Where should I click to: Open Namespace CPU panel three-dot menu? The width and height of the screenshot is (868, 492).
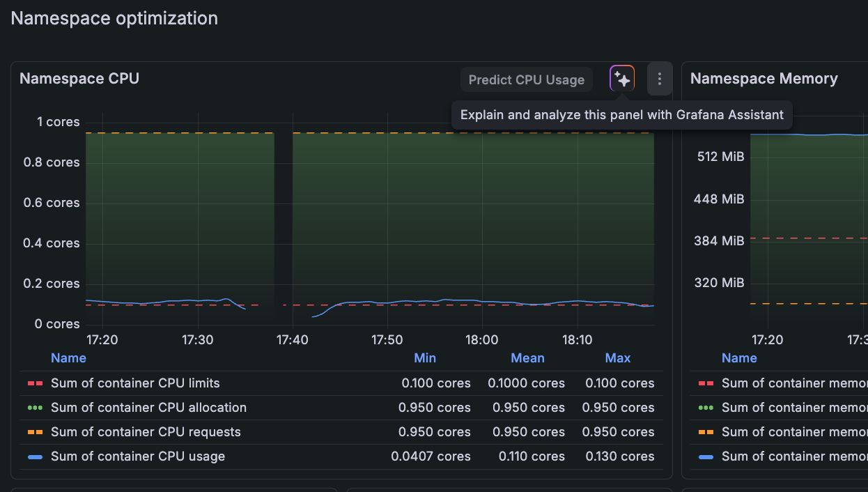tap(659, 79)
